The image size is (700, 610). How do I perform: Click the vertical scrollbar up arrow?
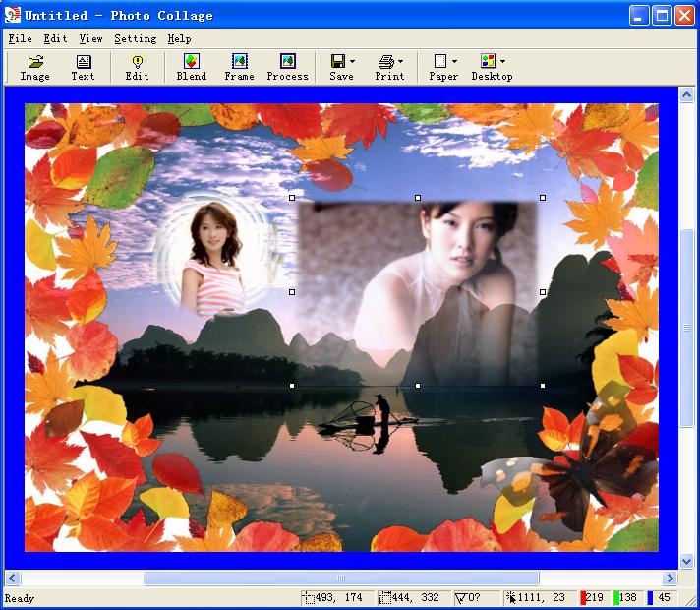coord(686,94)
